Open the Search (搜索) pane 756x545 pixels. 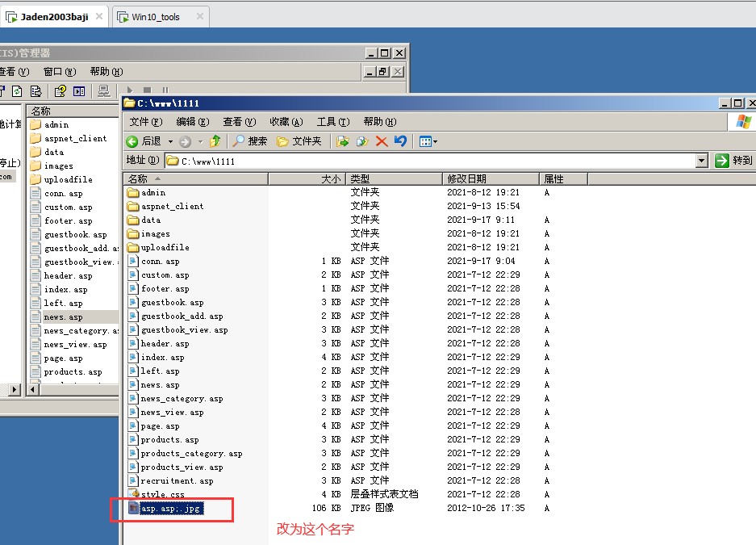250,141
